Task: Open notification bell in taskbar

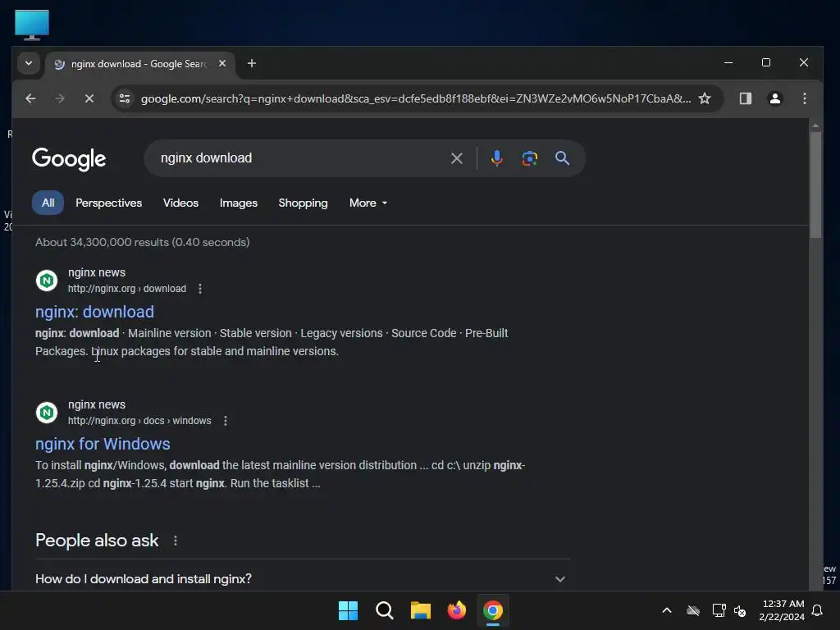Action: 818,610
